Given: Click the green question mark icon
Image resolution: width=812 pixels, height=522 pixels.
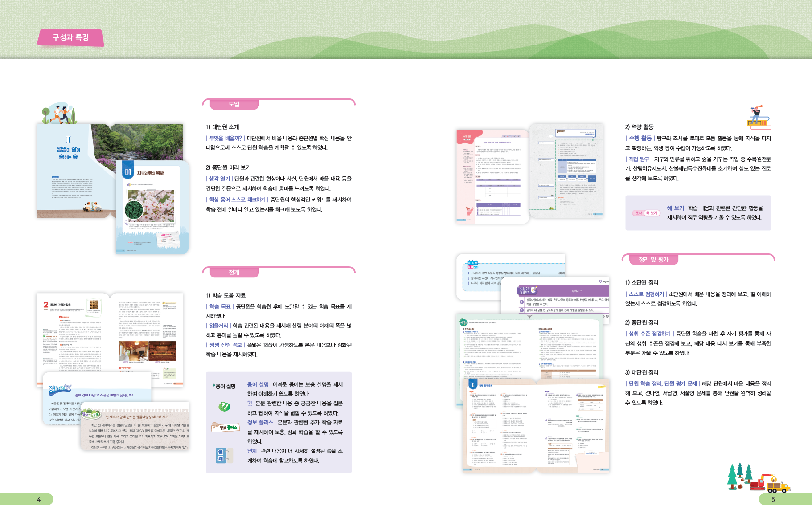Looking at the screenshot, I should coord(224,407).
